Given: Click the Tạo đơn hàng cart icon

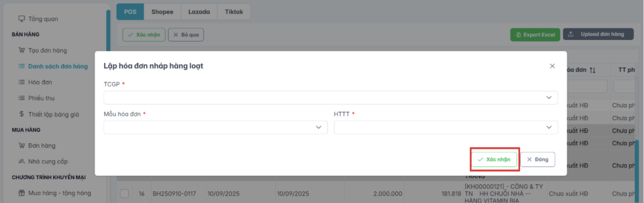Looking at the screenshot, I should click(x=22, y=50).
